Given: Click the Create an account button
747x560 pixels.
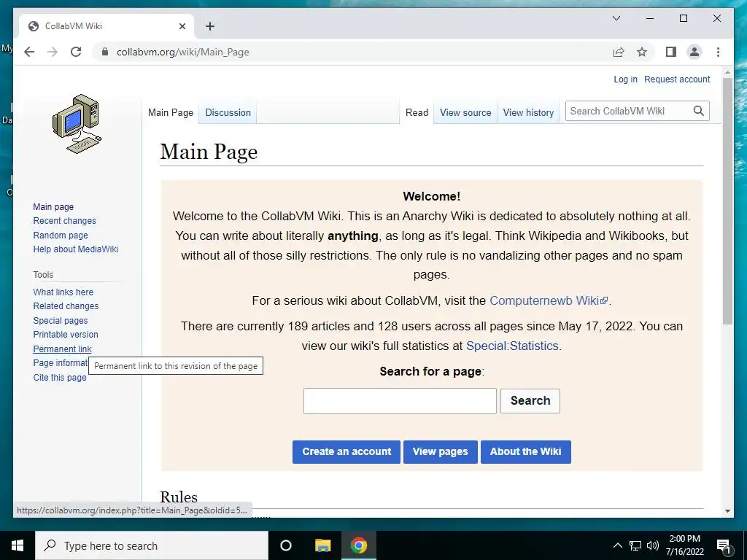Looking at the screenshot, I should pos(347,451).
